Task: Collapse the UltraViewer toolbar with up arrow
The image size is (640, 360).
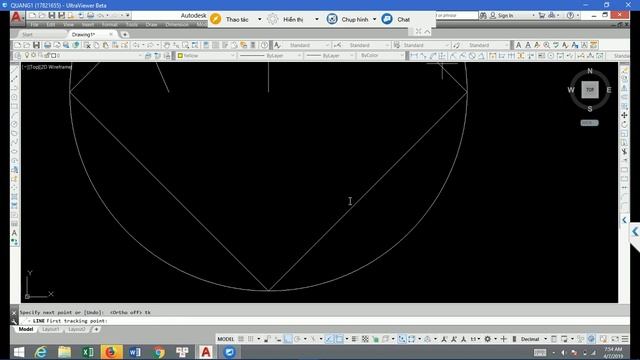Action: pos(427,31)
